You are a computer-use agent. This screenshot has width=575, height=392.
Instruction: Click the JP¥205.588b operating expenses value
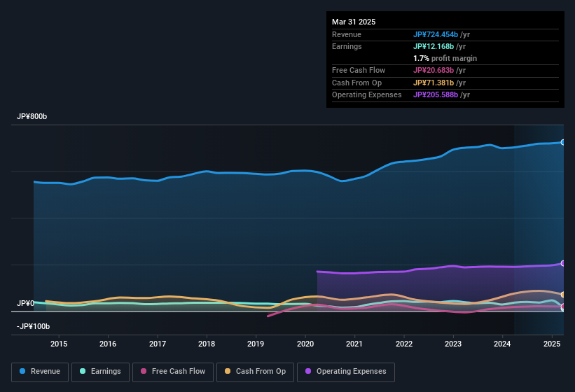click(x=436, y=95)
